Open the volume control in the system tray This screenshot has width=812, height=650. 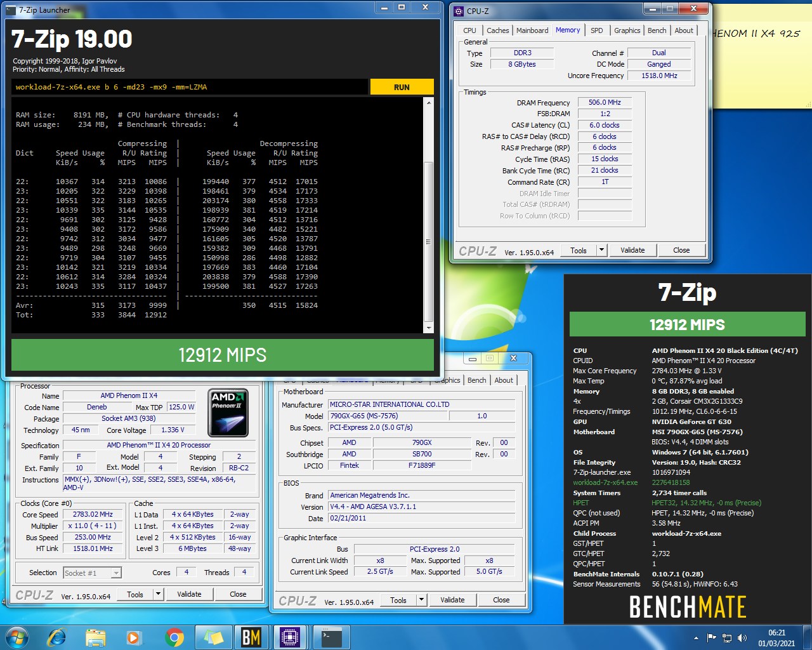[x=742, y=637]
